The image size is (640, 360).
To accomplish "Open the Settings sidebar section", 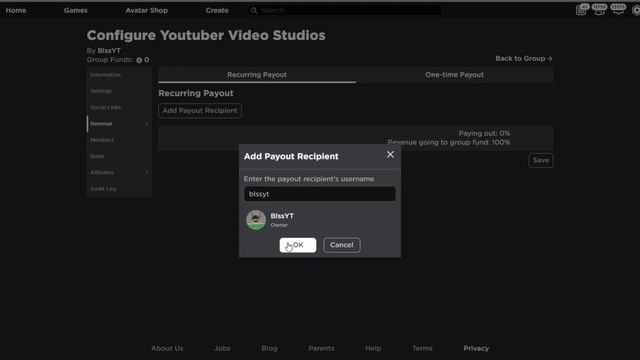I will 101,91.
